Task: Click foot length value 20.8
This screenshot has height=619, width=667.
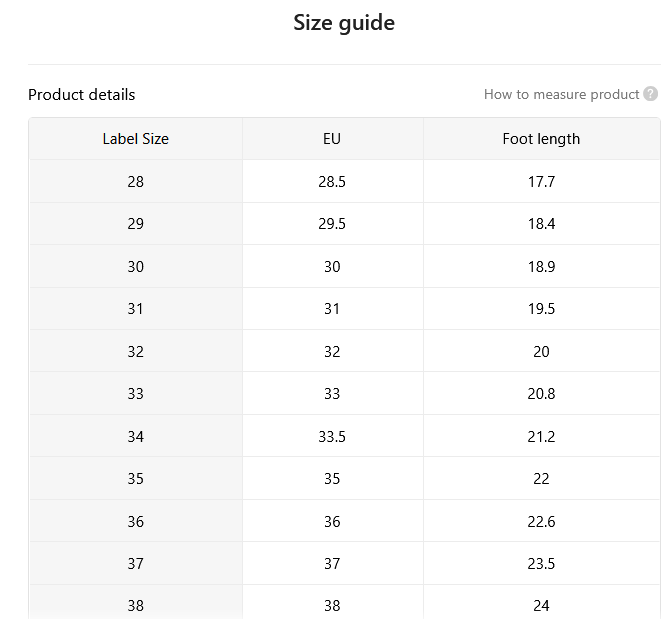Action: coord(542,394)
